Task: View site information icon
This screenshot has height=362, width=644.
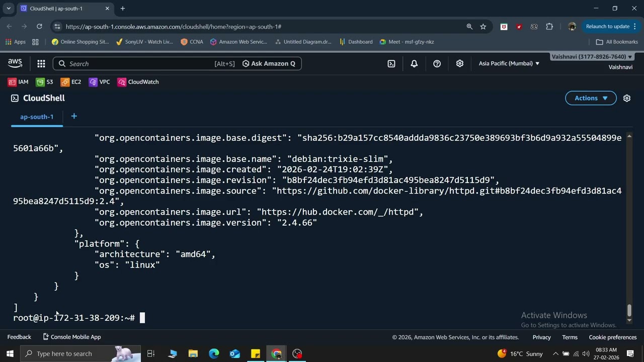Action: coord(57,27)
